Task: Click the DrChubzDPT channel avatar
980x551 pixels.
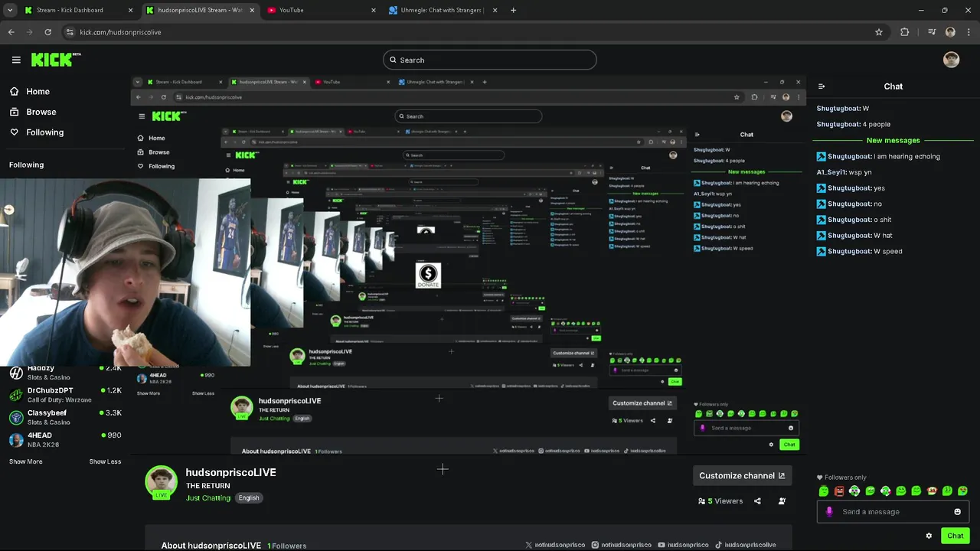Action: tap(16, 395)
